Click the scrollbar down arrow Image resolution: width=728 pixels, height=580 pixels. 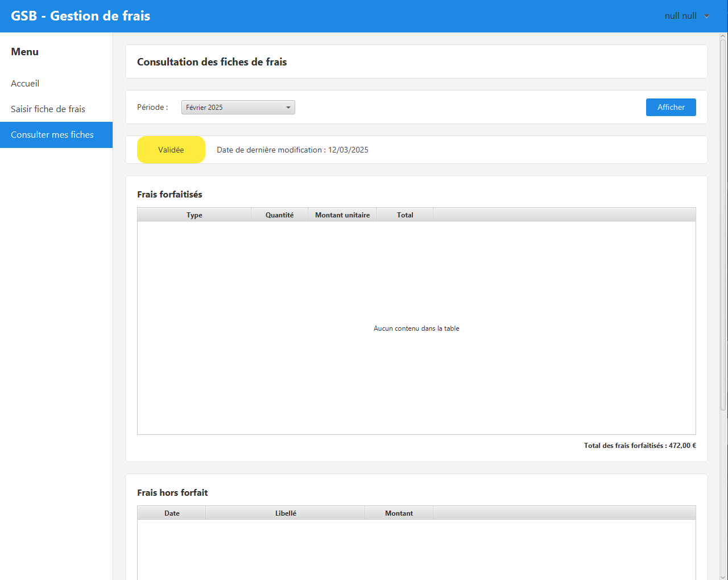click(723, 576)
